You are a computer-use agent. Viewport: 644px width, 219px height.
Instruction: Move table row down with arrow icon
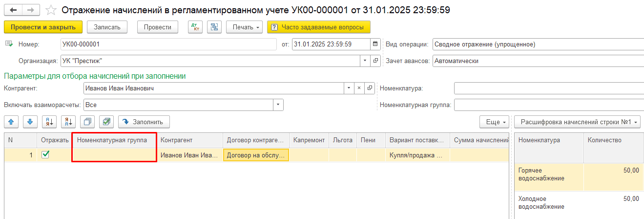[30, 121]
